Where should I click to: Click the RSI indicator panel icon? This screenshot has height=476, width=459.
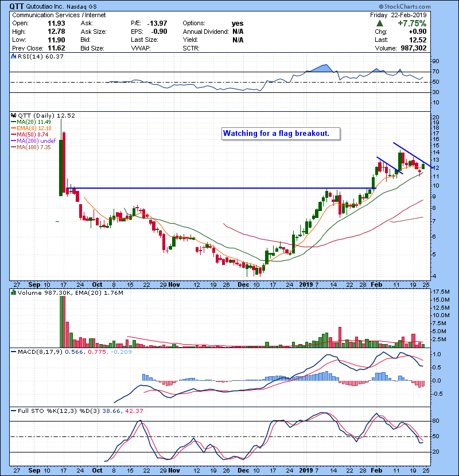coord(13,56)
